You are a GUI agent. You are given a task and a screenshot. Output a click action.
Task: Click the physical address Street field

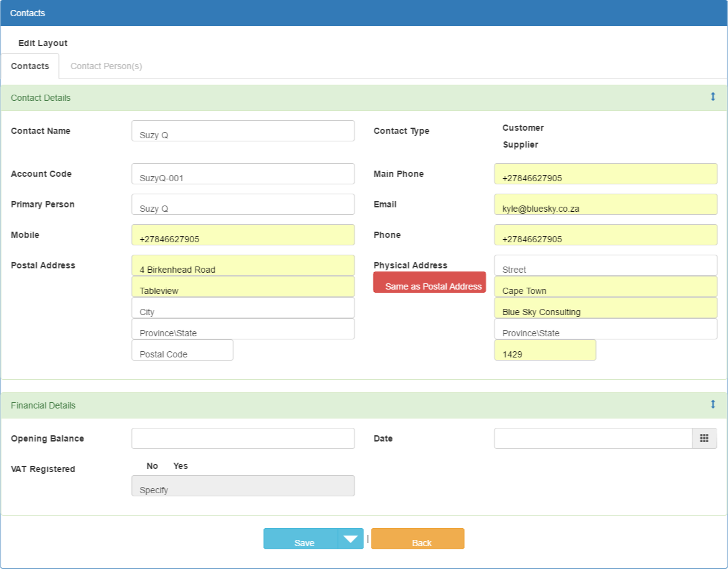605,265
